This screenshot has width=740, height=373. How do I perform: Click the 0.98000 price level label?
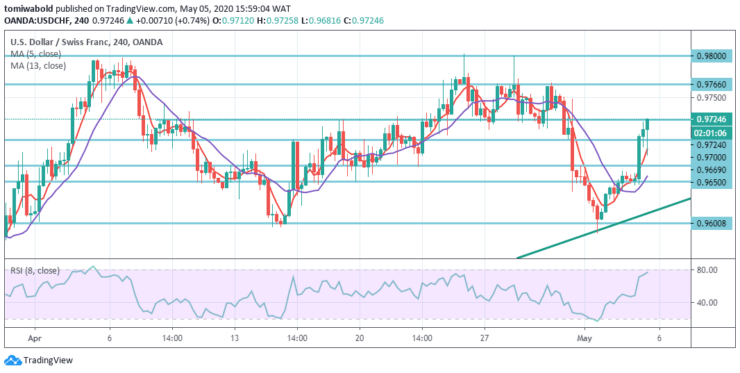(x=711, y=55)
